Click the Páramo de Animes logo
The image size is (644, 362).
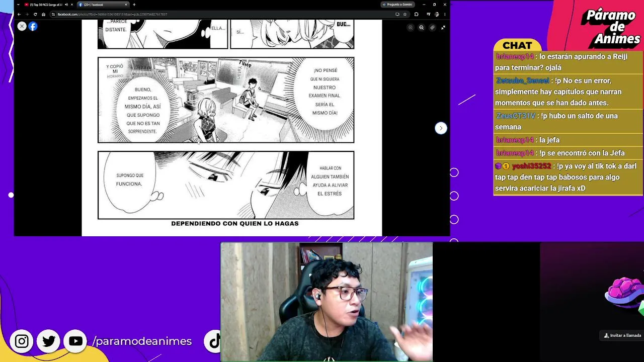pos(611,27)
